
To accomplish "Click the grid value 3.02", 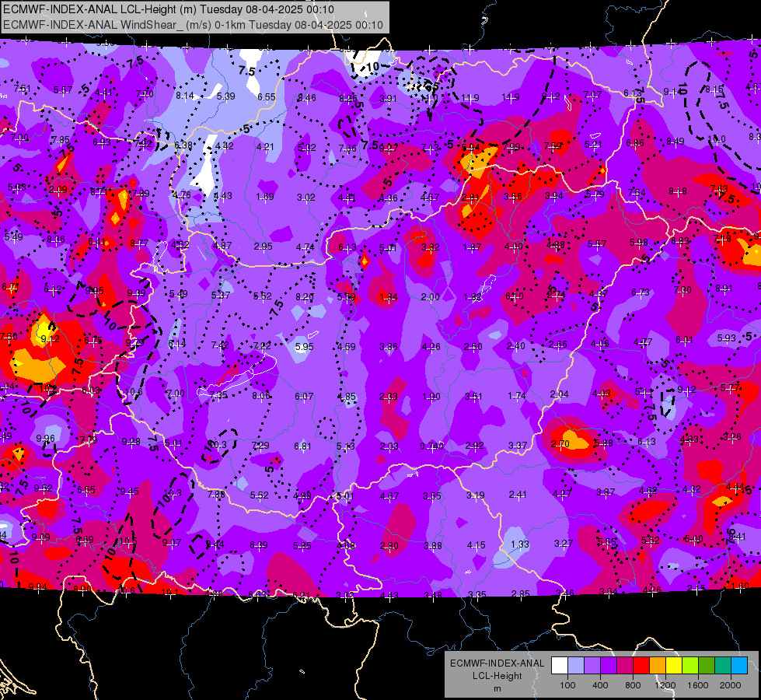I will tap(305, 198).
